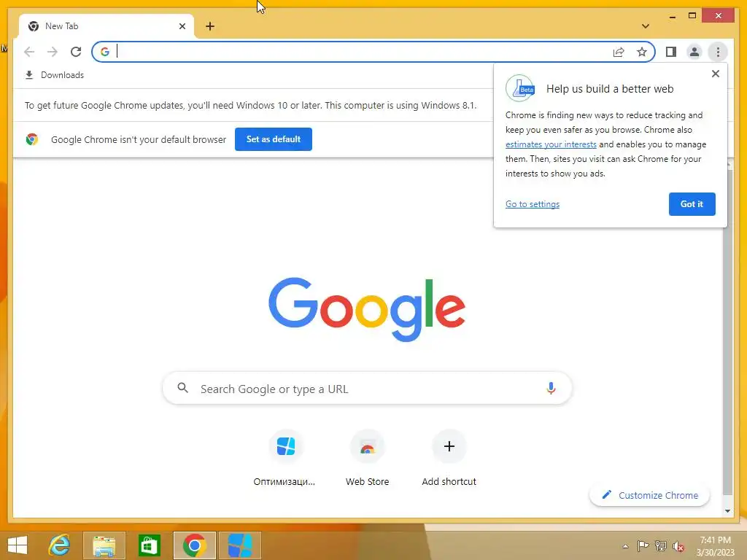Open the taskbar clock and date
The height and width of the screenshot is (560, 747).
[716, 546]
